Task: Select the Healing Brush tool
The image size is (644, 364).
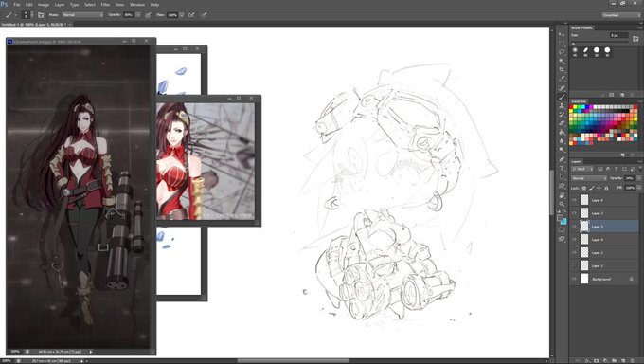Action: pyautogui.click(x=562, y=88)
